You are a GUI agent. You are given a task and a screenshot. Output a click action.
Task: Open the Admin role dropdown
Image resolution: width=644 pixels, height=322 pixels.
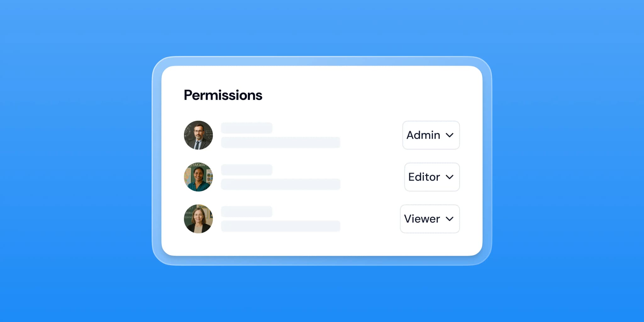click(x=431, y=135)
